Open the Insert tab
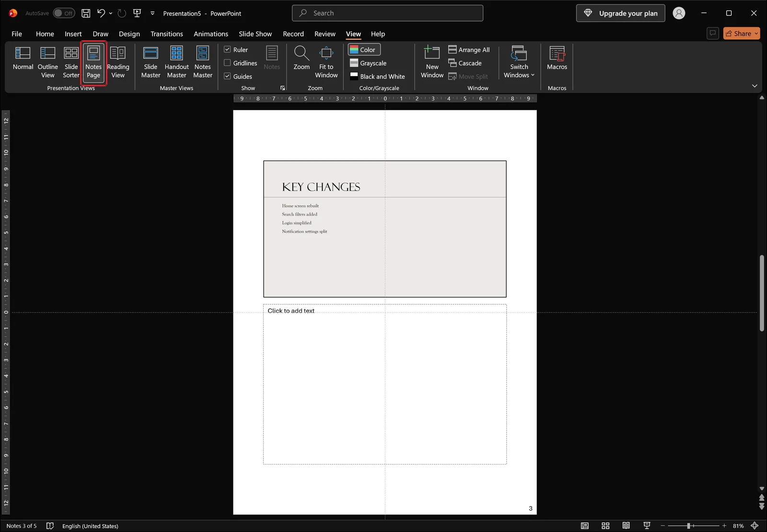This screenshot has height=532, width=767. [73, 34]
